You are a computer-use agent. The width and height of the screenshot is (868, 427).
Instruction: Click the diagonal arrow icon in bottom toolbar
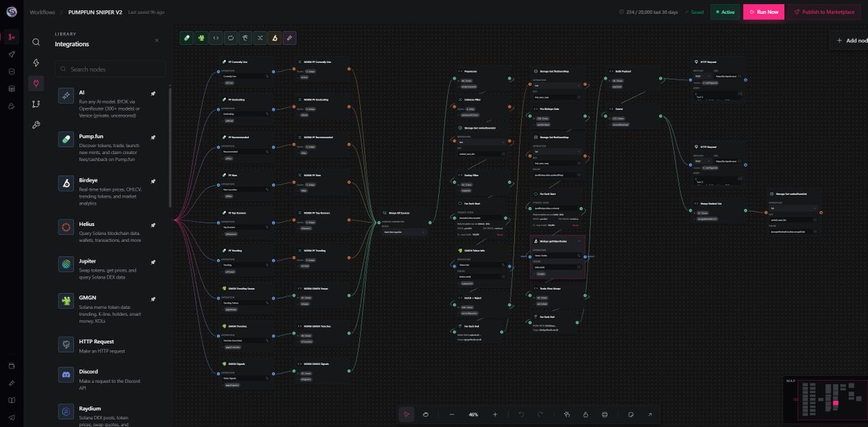[650, 414]
